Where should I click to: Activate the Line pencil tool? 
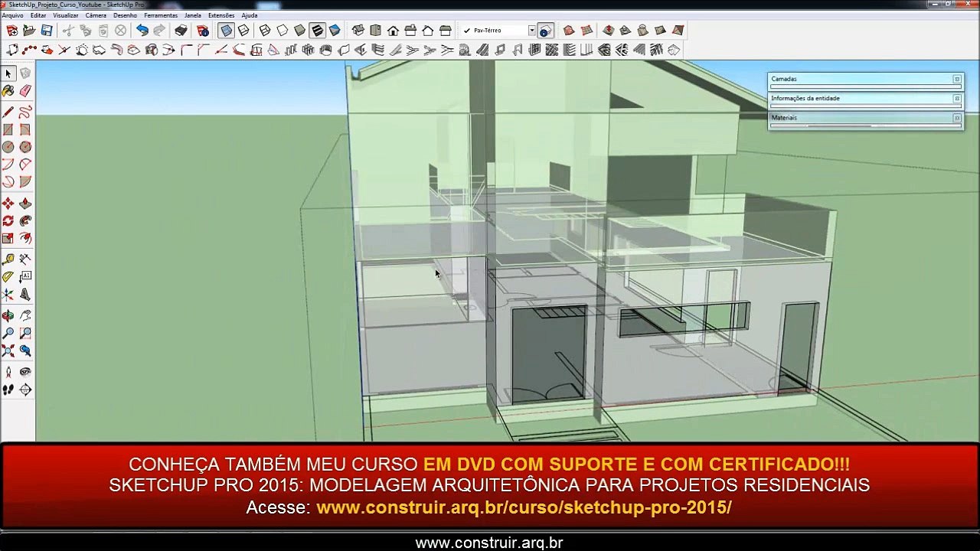8,112
